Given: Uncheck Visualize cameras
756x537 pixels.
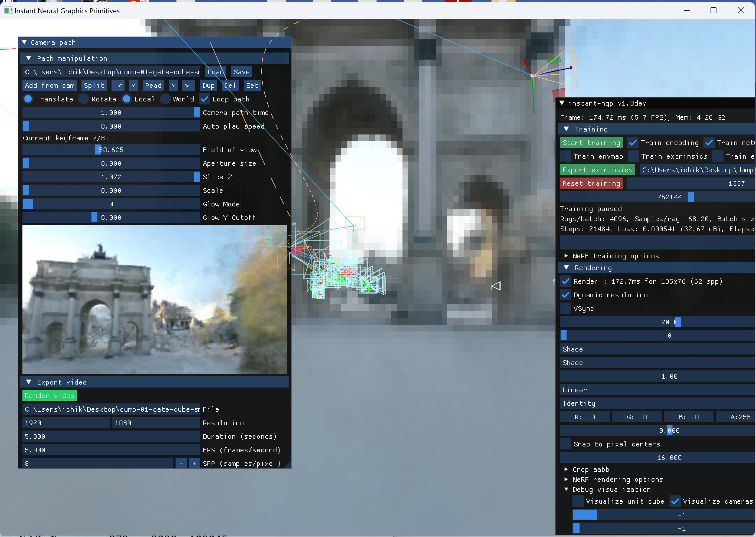Looking at the screenshot, I should [675, 501].
